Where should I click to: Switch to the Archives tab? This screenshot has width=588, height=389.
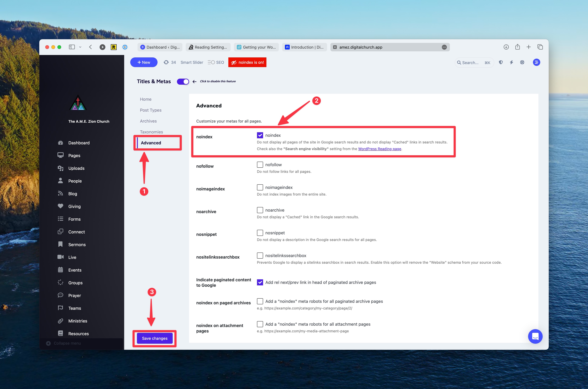(148, 121)
